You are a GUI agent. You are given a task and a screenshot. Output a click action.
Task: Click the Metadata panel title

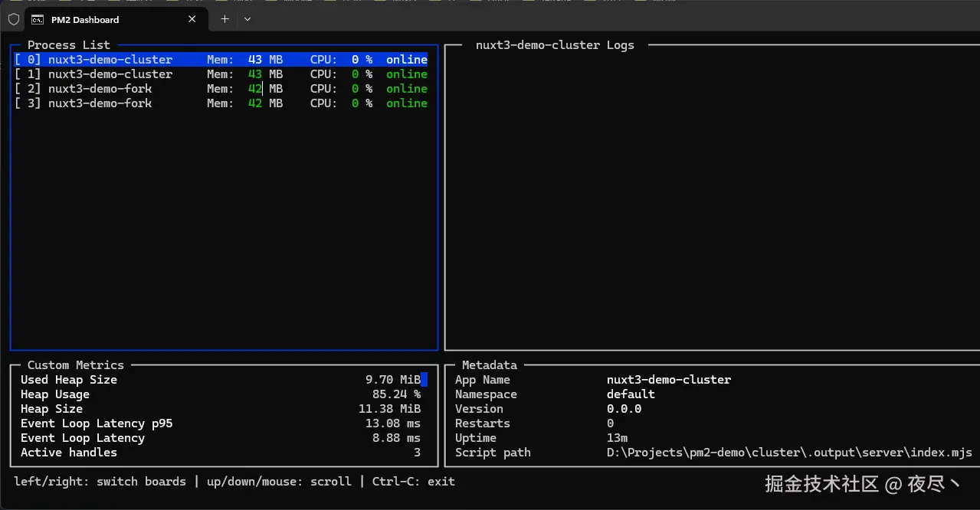pos(490,365)
